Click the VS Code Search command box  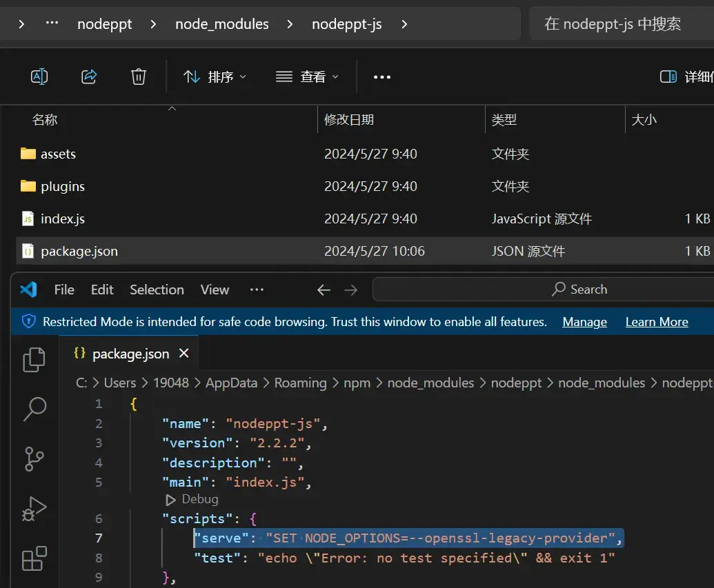pyautogui.click(x=543, y=290)
